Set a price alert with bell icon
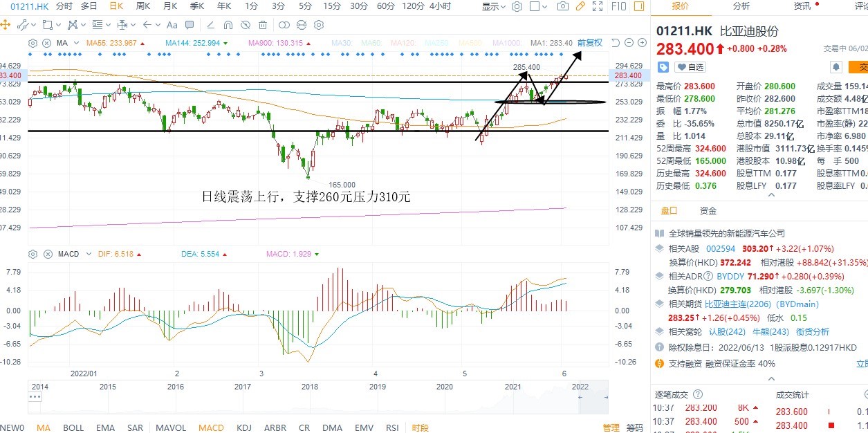The height and width of the screenshot is (433, 868). (836, 67)
